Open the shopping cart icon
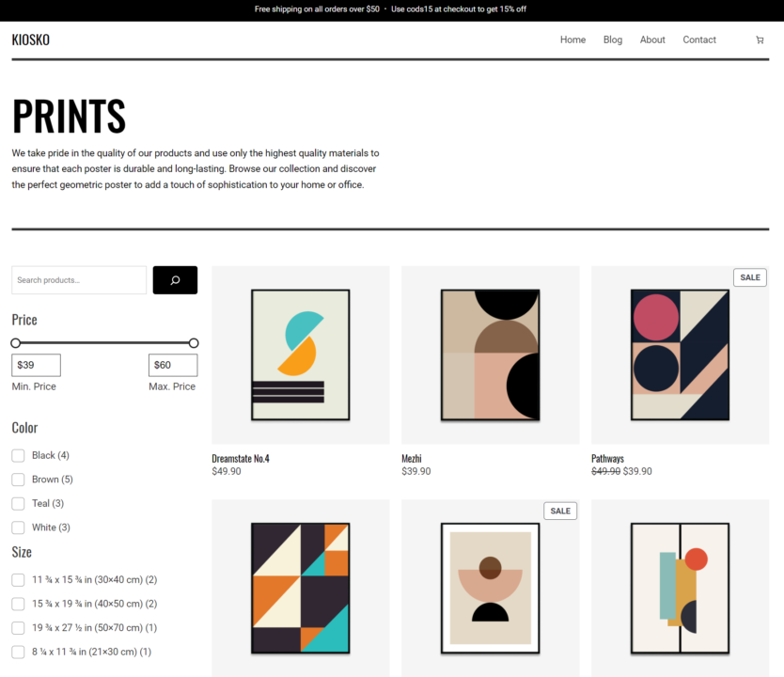Screen dimensions: 784x677 pos(760,40)
